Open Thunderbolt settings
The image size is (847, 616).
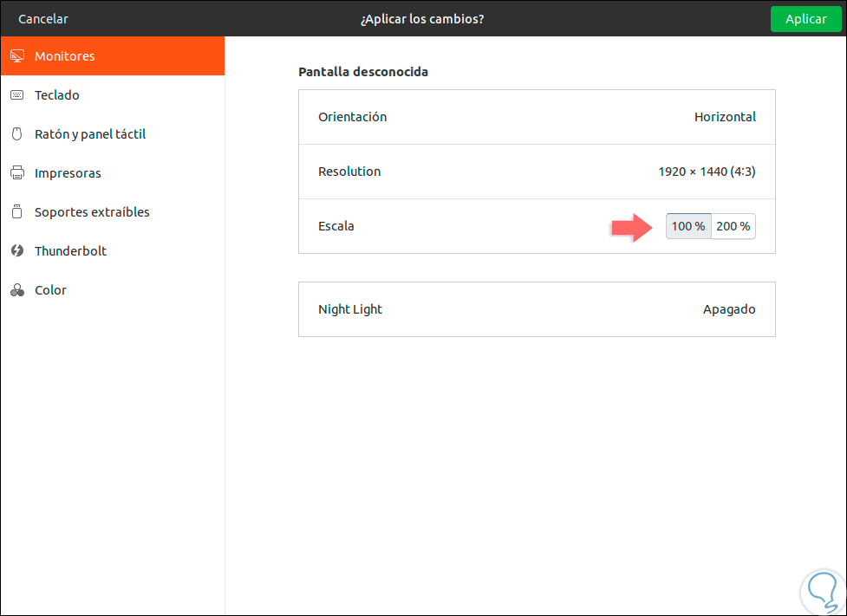pyautogui.click(x=113, y=250)
